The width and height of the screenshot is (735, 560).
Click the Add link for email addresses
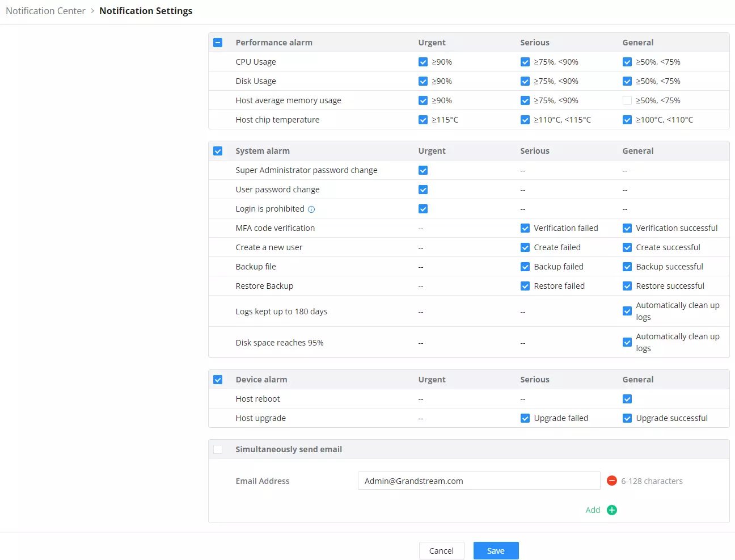593,510
